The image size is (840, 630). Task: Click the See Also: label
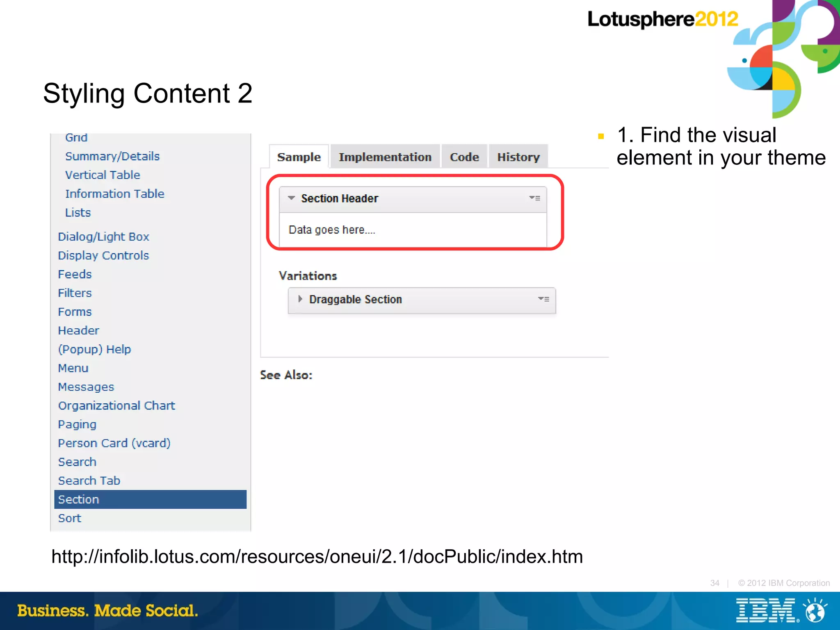pos(286,375)
